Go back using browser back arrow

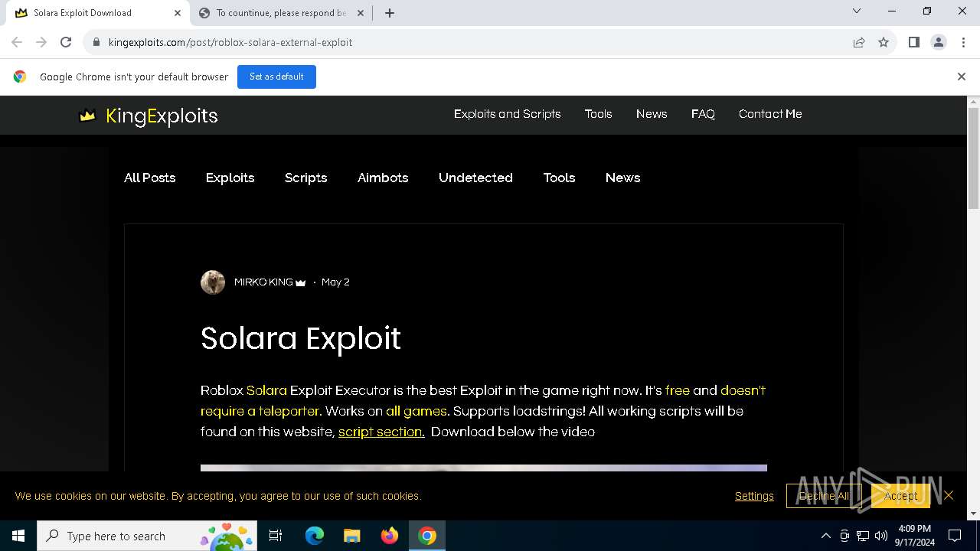(17, 42)
